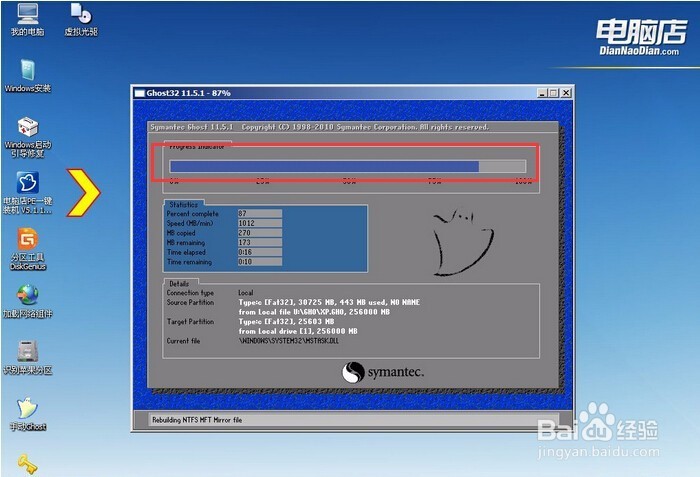Click the Details group label
This screenshot has width=700, height=477.
(179, 284)
